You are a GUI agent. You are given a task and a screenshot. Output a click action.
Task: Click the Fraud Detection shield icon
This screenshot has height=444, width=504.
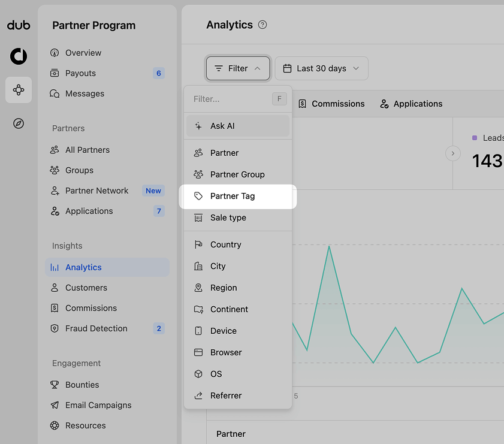pos(55,328)
